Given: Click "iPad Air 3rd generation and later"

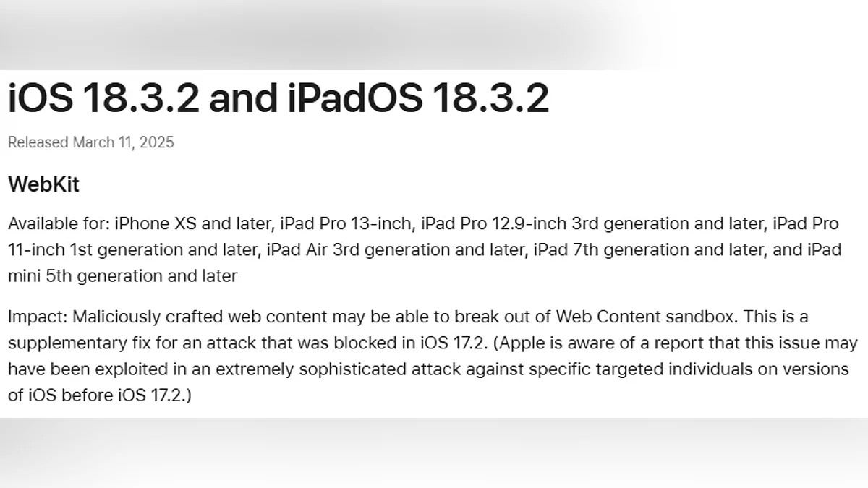Looking at the screenshot, I should click(x=394, y=250).
